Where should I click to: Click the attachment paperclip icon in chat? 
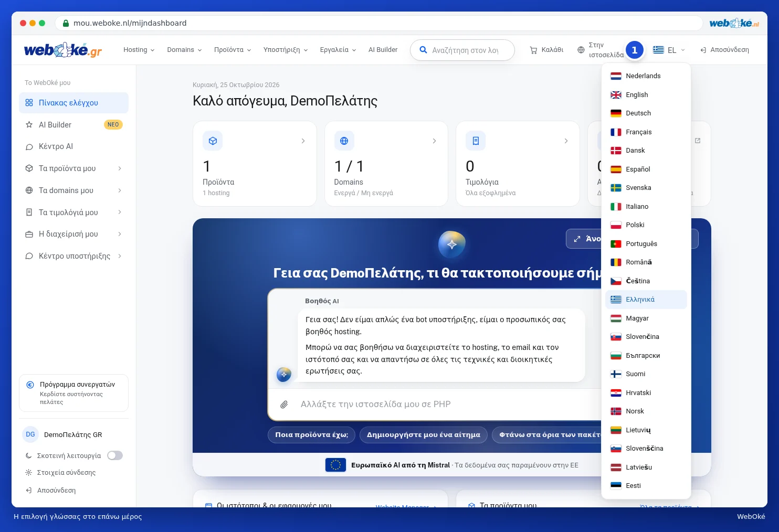[x=284, y=405]
